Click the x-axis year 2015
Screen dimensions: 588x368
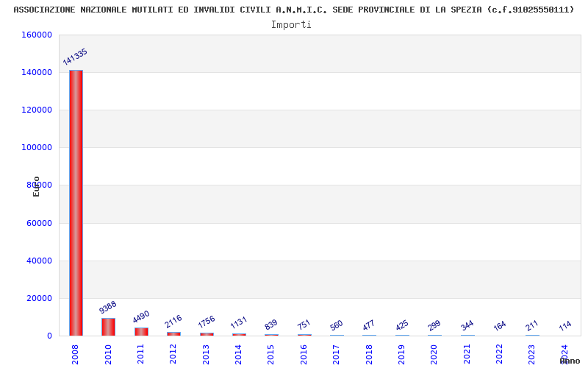(271, 355)
